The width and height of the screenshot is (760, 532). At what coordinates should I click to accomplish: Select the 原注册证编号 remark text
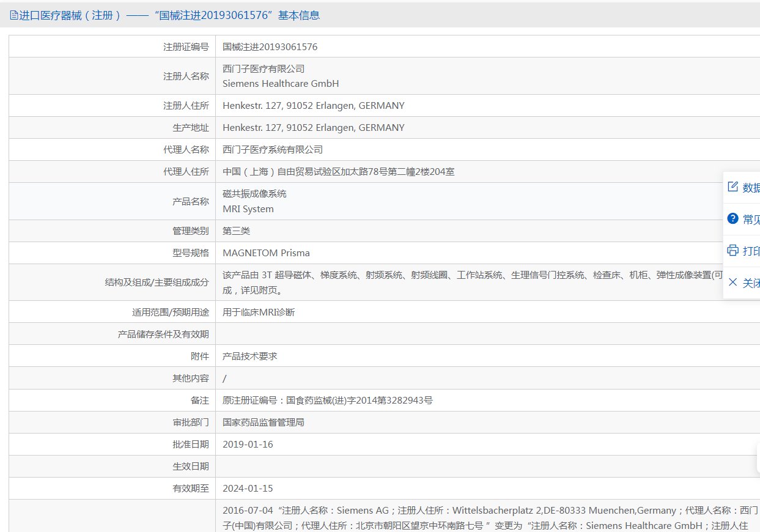[328, 401]
